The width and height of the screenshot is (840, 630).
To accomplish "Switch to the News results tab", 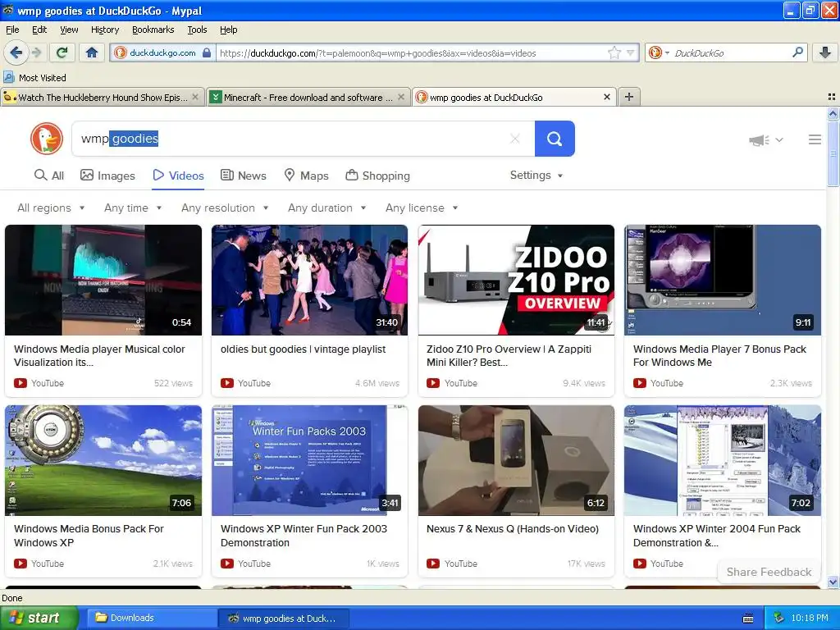I will (x=243, y=176).
